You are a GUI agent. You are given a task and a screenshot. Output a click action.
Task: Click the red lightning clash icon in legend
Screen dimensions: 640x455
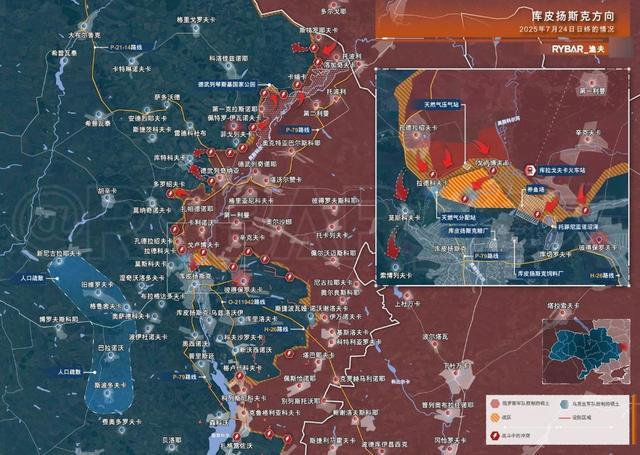click(x=495, y=436)
